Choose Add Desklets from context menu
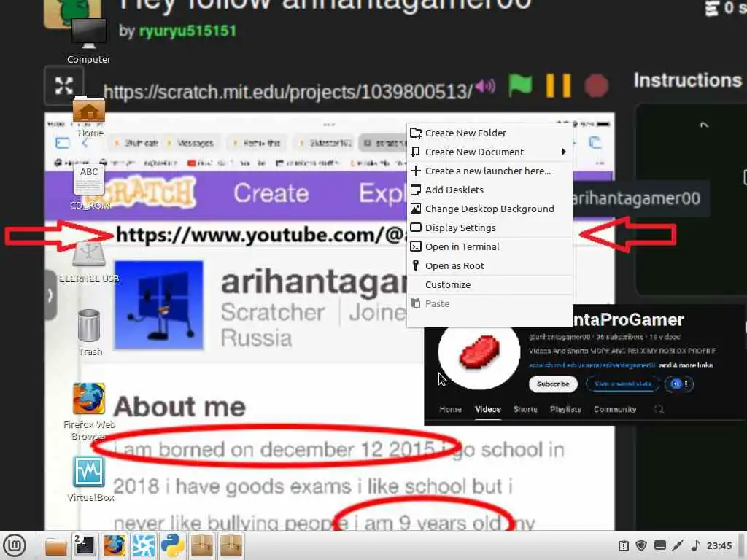The width and height of the screenshot is (747, 560). click(489, 190)
